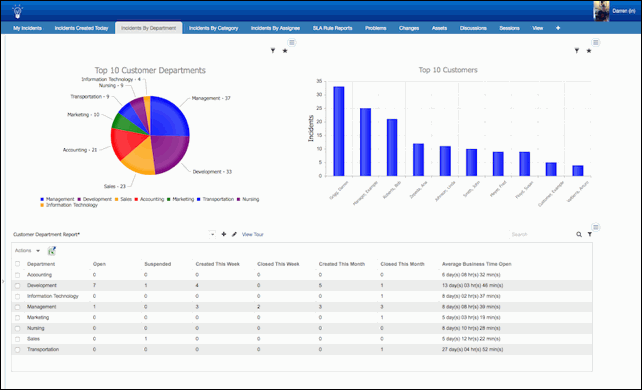The width and height of the screenshot is (642, 390).
Task: Switch to Incidents By Category tab
Action: pos(213,28)
